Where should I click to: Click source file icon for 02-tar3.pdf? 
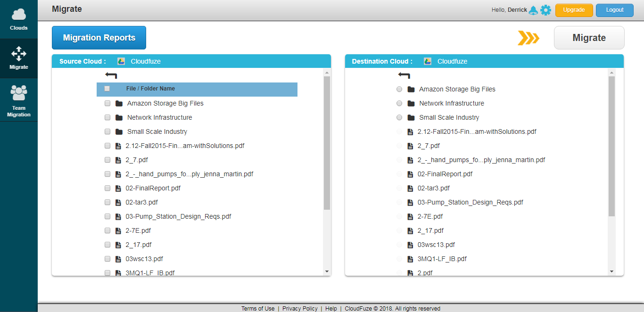118,202
